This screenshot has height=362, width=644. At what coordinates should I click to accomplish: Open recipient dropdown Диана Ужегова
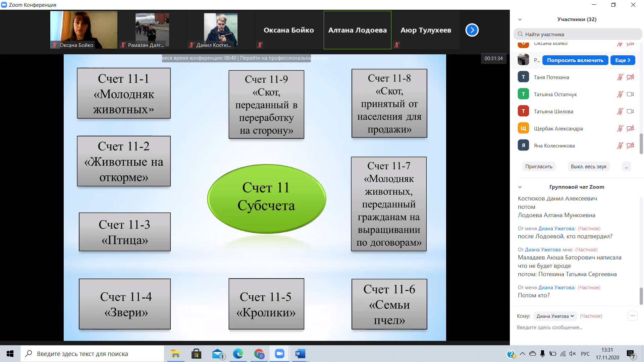click(x=555, y=316)
